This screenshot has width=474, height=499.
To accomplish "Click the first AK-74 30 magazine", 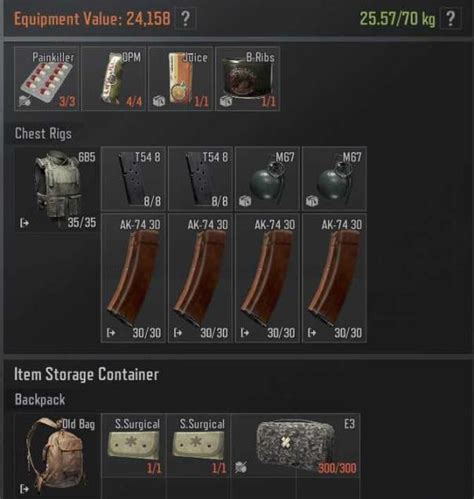I will (x=133, y=278).
